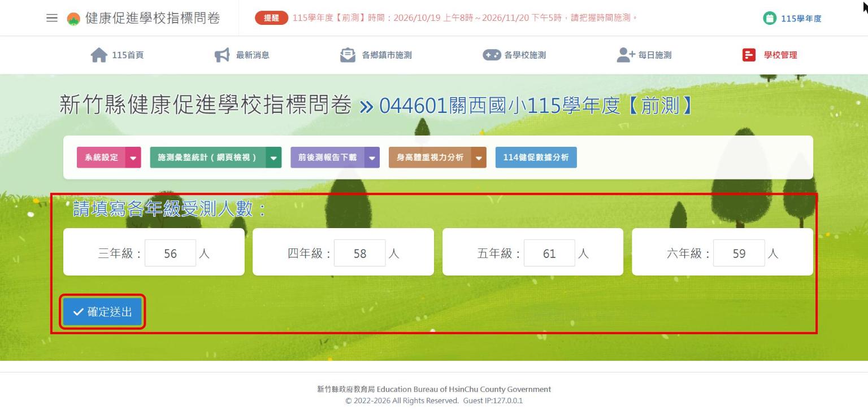The width and height of the screenshot is (868, 415).
Task: Click the 身高體重視力分析 button
Action: 429,158
